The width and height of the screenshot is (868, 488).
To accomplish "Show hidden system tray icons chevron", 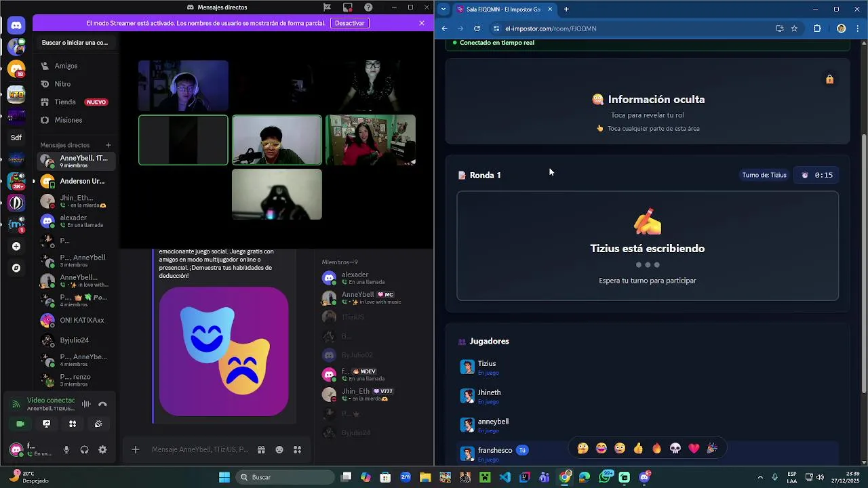I will [760, 477].
